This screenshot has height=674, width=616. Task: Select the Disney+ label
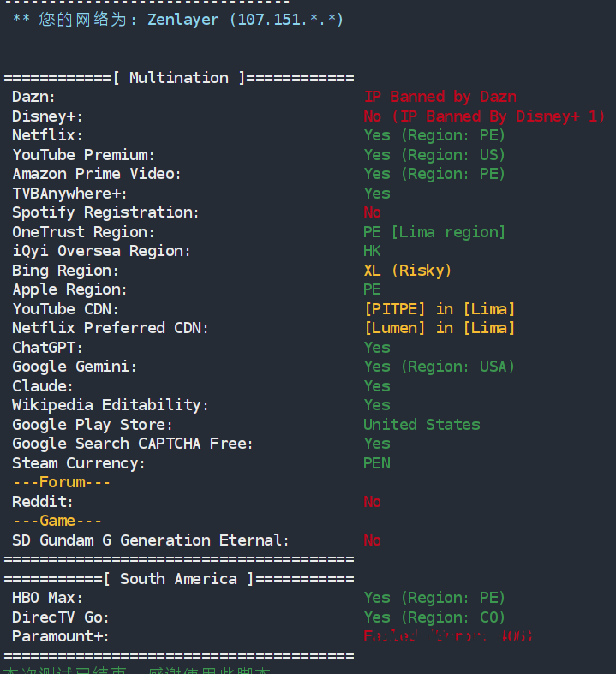pyautogui.click(x=47, y=116)
